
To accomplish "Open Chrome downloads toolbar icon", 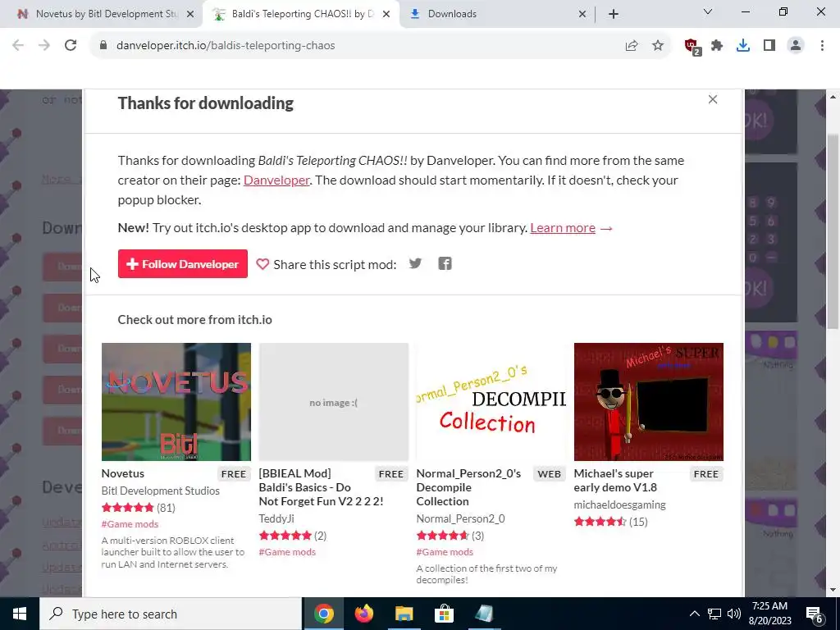I will click(743, 46).
